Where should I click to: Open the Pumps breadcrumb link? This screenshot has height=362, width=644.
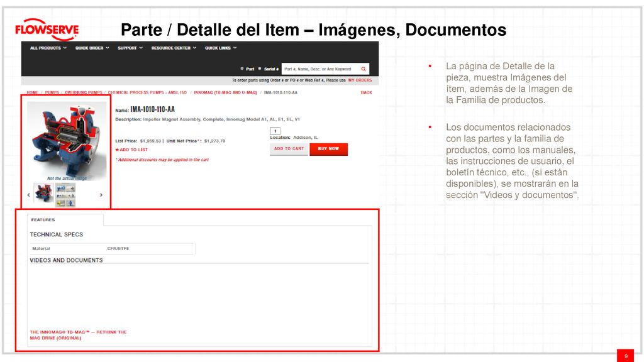point(52,93)
